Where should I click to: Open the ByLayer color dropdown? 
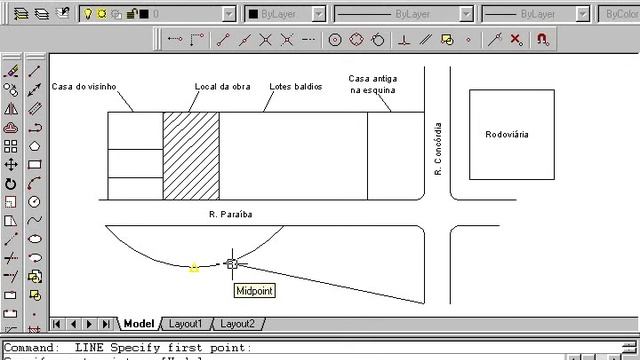click(x=318, y=14)
